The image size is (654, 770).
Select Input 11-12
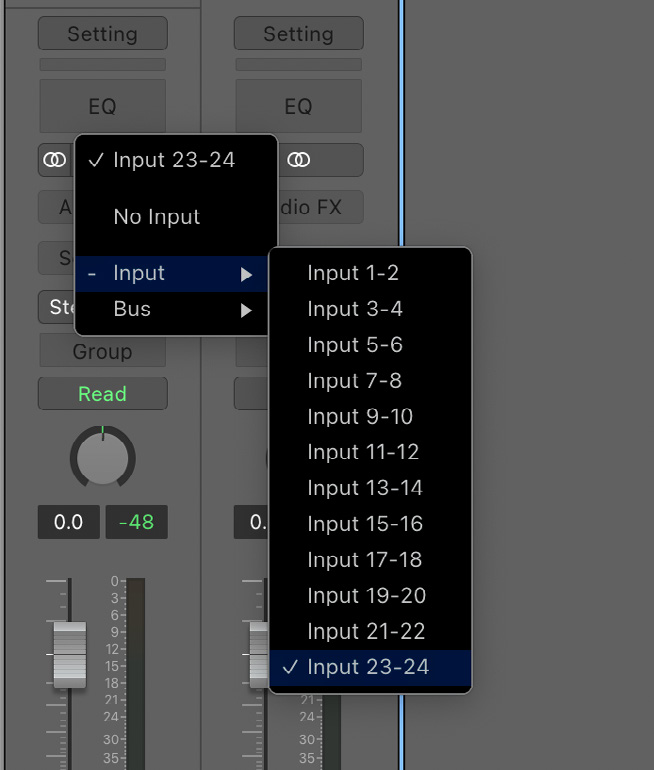click(370, 452)
